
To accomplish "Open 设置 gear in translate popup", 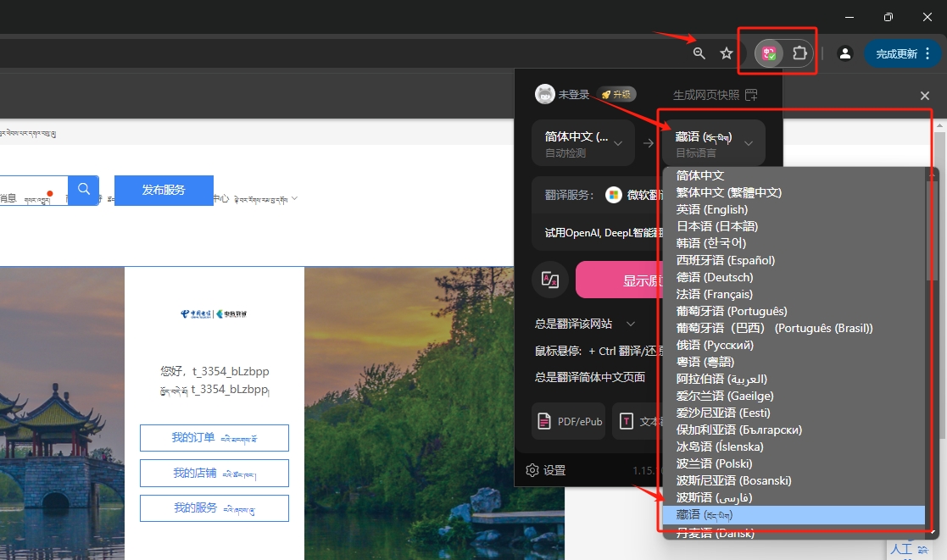I will coord(546,470).
